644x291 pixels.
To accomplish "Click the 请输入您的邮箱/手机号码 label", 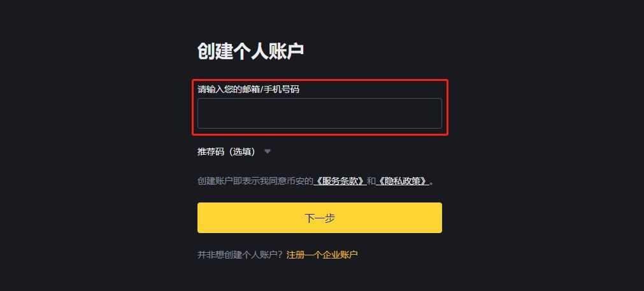I will [x=248, y=89].
